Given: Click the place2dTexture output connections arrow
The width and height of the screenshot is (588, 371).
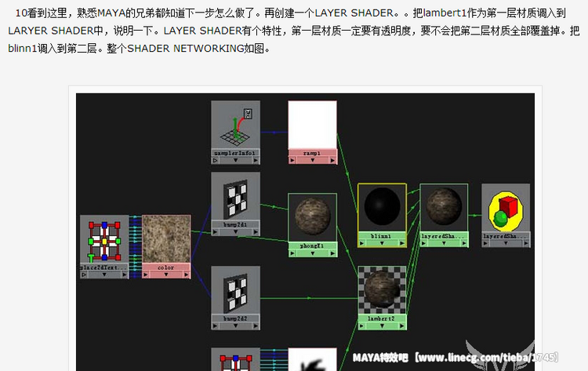Looking at the screenshot, I should [x=125, y=275].
